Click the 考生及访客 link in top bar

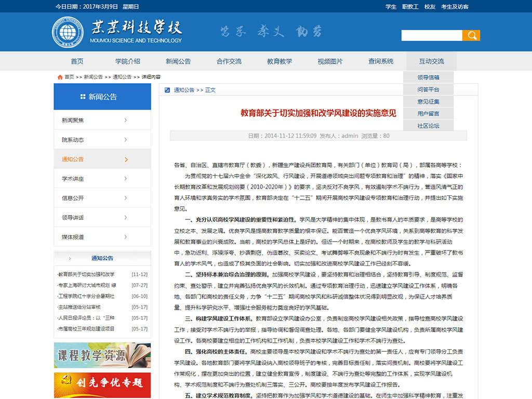pyautogui.click(x=455, y=7)
